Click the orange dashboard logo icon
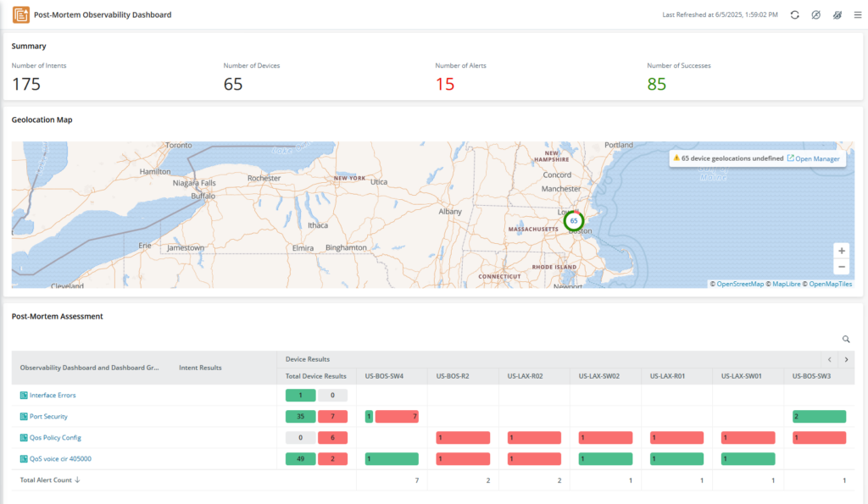 tap(21, 14)
